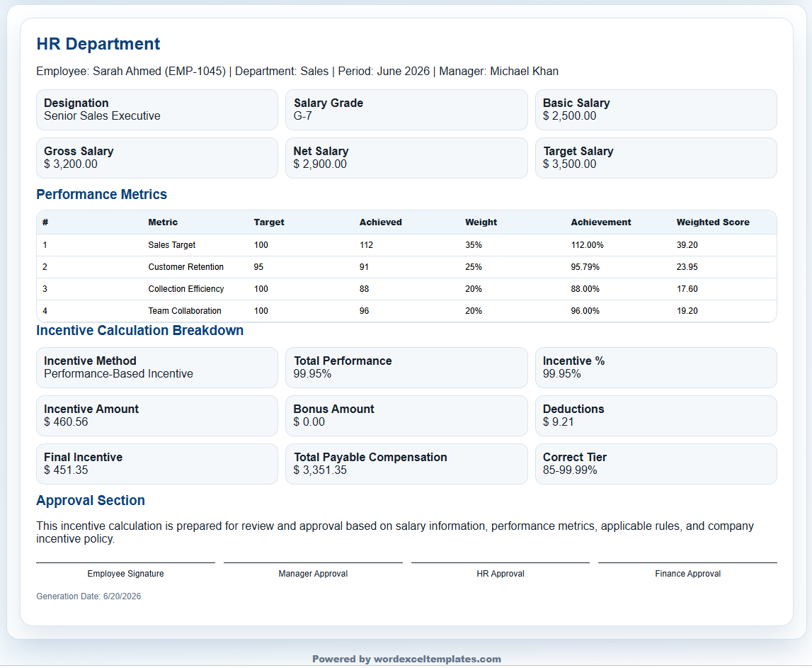Select the Deductions $ 9.21 value

[559, 422]
